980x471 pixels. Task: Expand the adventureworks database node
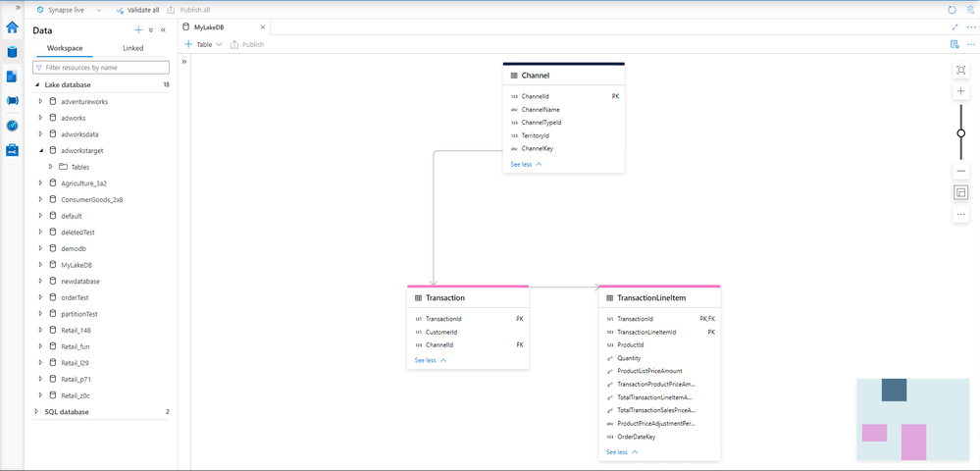40,101
